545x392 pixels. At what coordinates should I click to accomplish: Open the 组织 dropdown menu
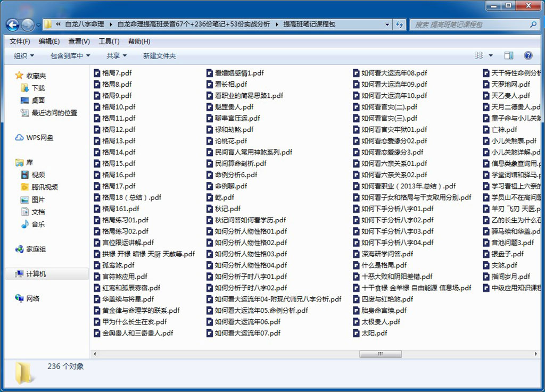pyautogui.click(x=23, y=55)
